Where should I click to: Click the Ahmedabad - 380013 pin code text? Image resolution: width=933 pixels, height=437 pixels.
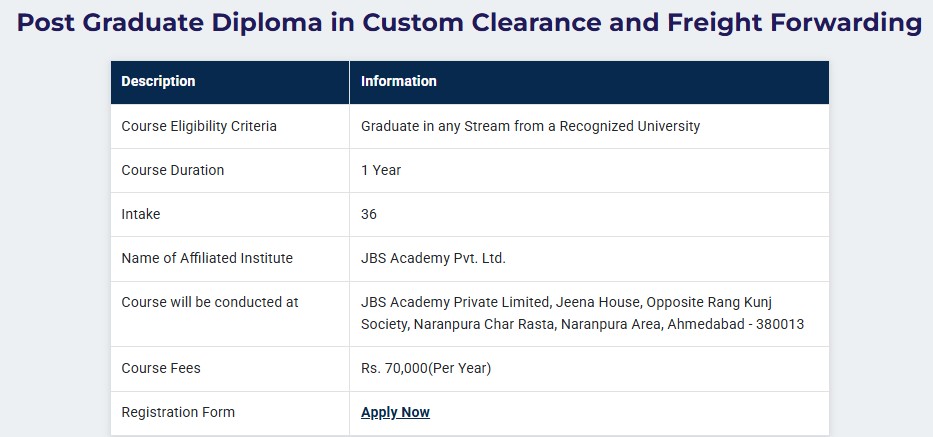[x=735, y=324]
